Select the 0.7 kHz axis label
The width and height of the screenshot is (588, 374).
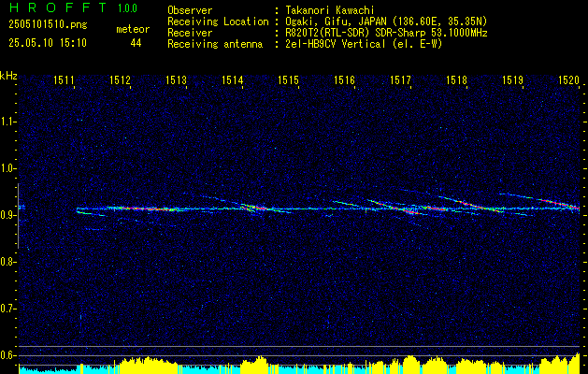point(7,309)
